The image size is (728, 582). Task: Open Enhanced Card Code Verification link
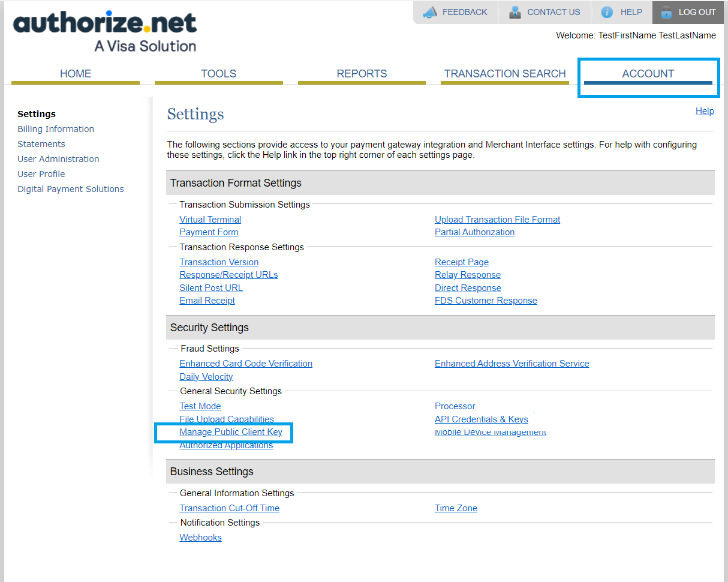pos(246,364)
